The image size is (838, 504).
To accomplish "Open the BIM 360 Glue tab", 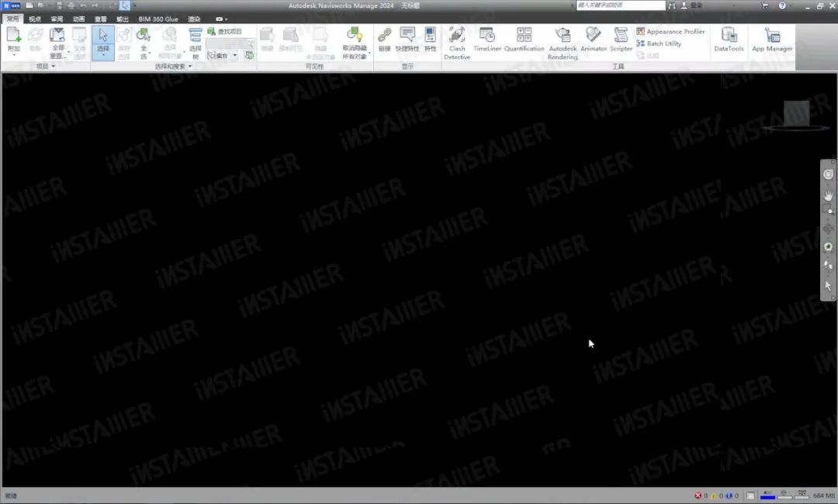I will (158, 19).
